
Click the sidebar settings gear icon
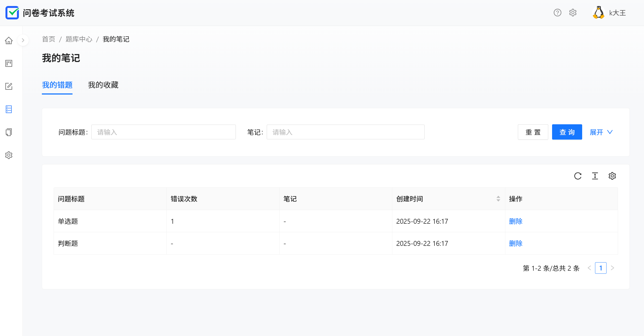pyautogui.click(x=9, y=155)
